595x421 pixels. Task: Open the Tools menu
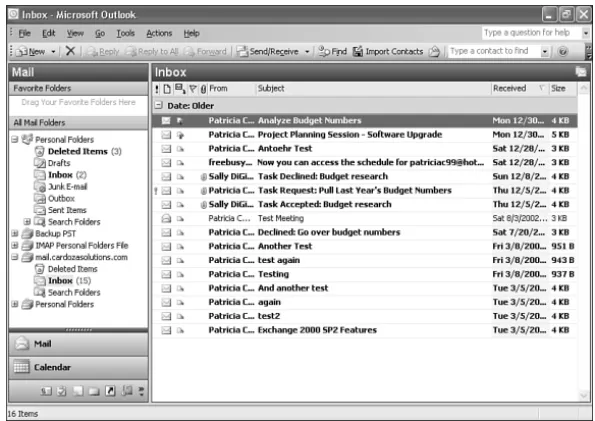pos(125,33)
